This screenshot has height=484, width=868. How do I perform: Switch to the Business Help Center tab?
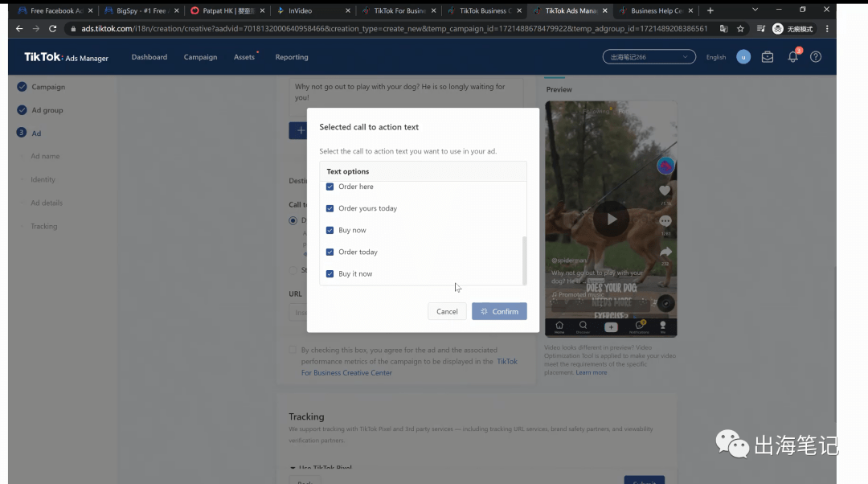click(x=656, y=10)
